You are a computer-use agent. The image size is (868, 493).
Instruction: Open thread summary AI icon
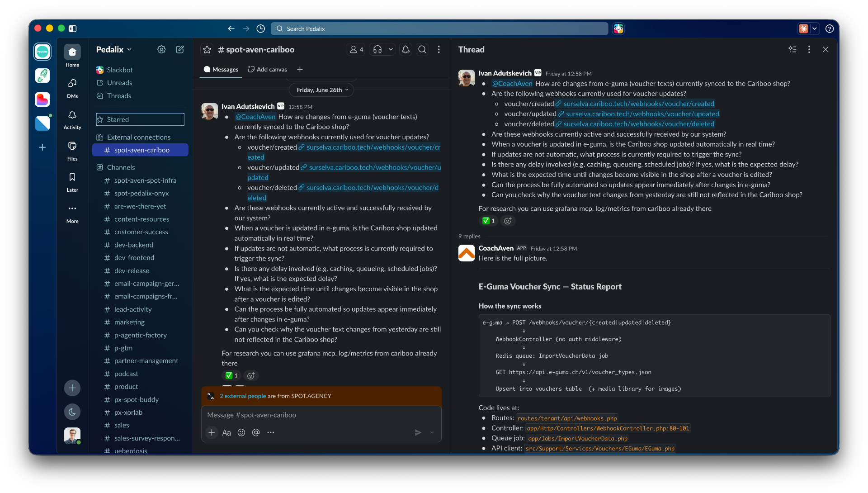(793, 49)
